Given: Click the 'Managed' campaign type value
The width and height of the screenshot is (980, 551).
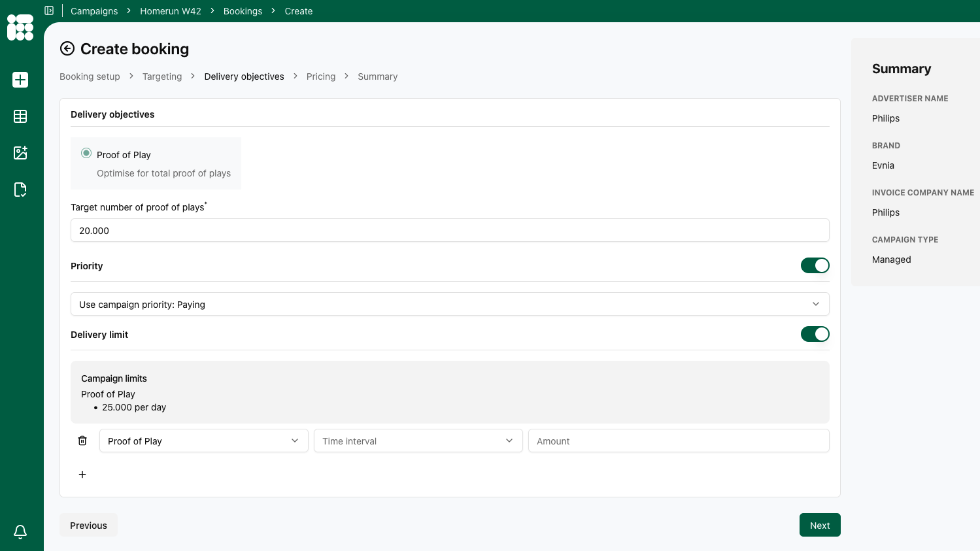Looking at the screenshot, I should [891, 259].
